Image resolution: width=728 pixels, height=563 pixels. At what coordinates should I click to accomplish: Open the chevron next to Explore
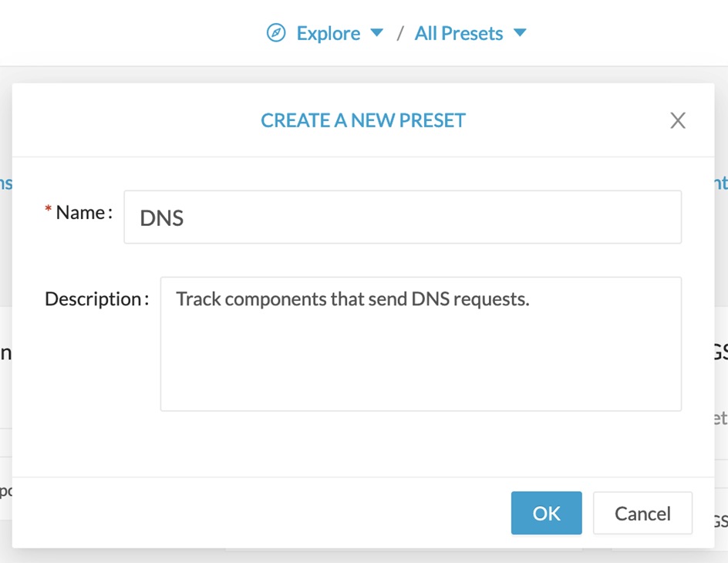click(377, 33)
